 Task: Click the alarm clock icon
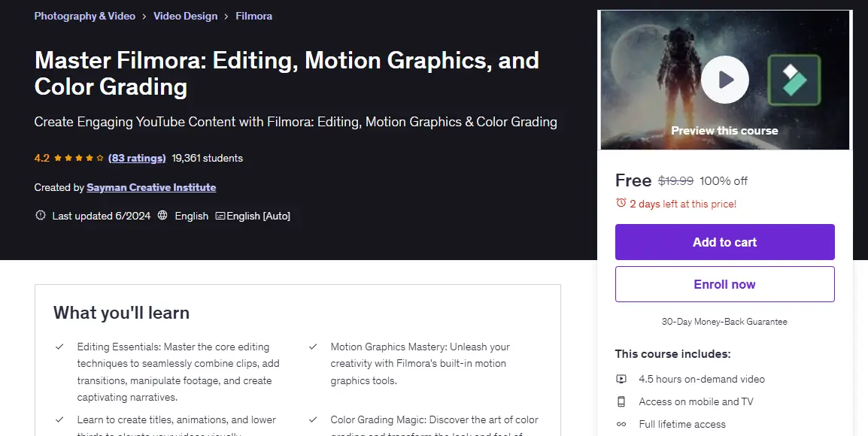tap(621, 203)
